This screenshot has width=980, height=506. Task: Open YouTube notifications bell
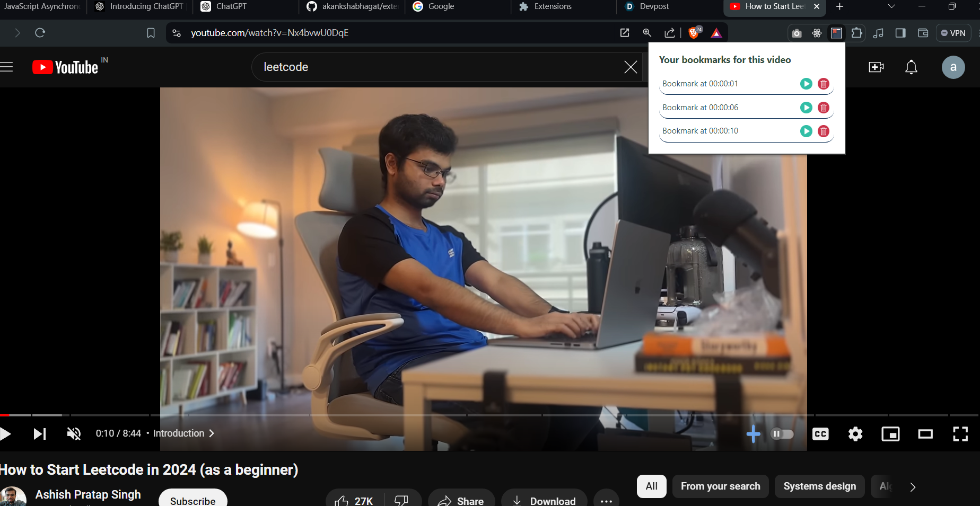tap(911, 67)
